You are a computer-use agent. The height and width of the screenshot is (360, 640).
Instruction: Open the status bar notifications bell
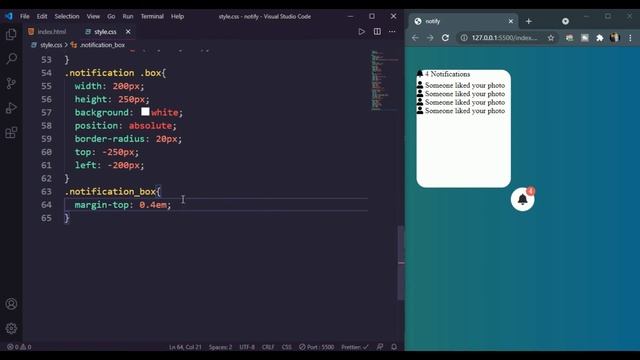(x=394, y=347)
